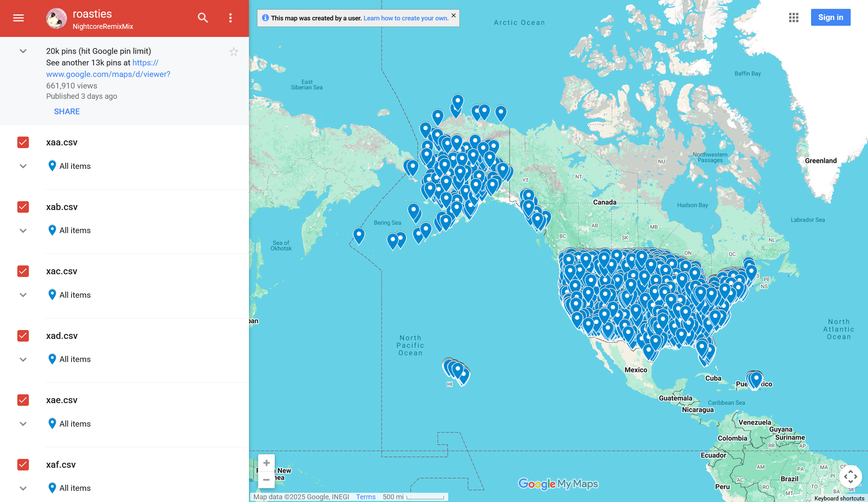
Task: Uncheck the xad.csv layer checkbox
Action: pyautogui.click(x=23, y=336)
